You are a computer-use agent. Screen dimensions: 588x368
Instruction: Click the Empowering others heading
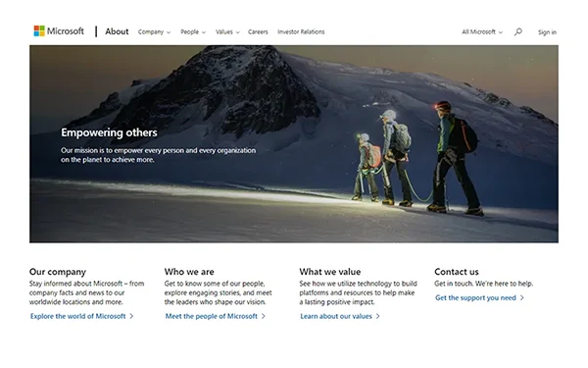point(109,132)
